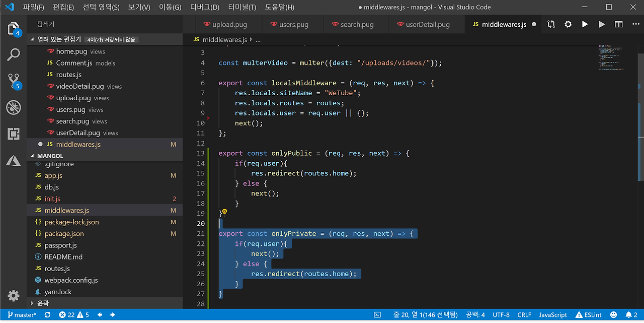Change indentation via 공백: 4

click(475, 315)
